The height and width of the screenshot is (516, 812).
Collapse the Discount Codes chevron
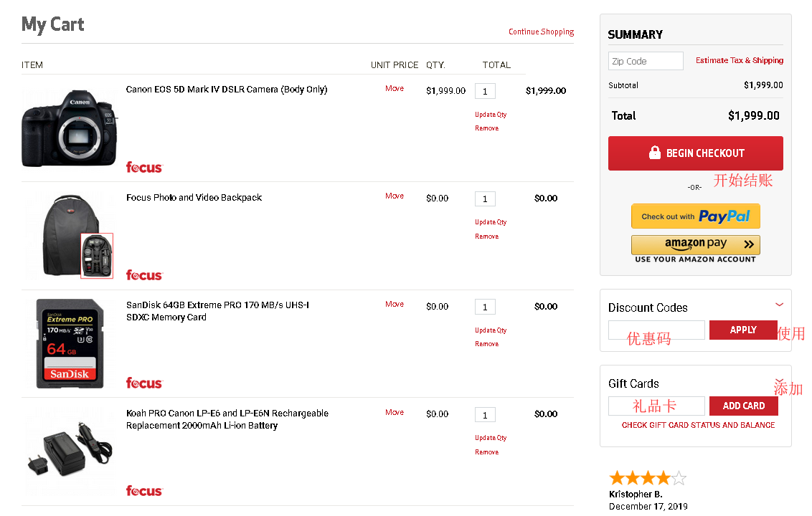(x=779, y=305)
